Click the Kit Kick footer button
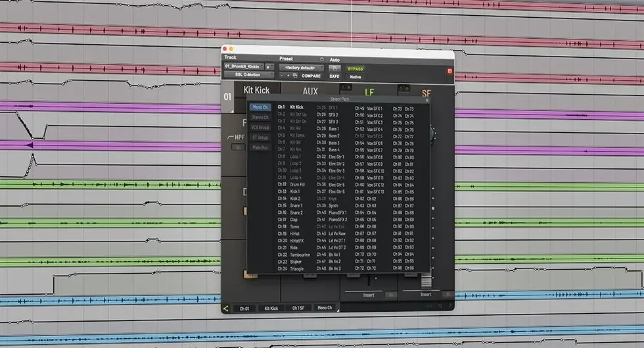Screen dimensions: 644x348 (x=271, y=309)
